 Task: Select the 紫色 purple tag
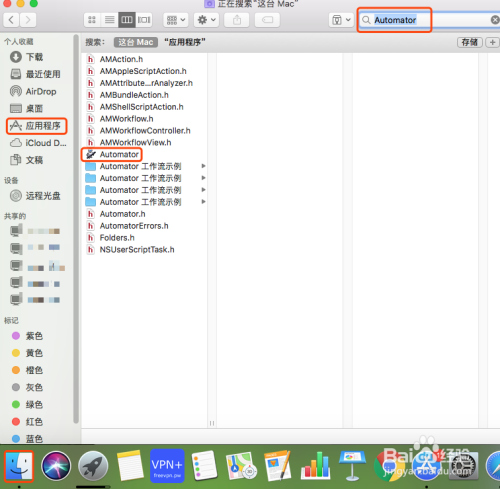coord(27,336)
